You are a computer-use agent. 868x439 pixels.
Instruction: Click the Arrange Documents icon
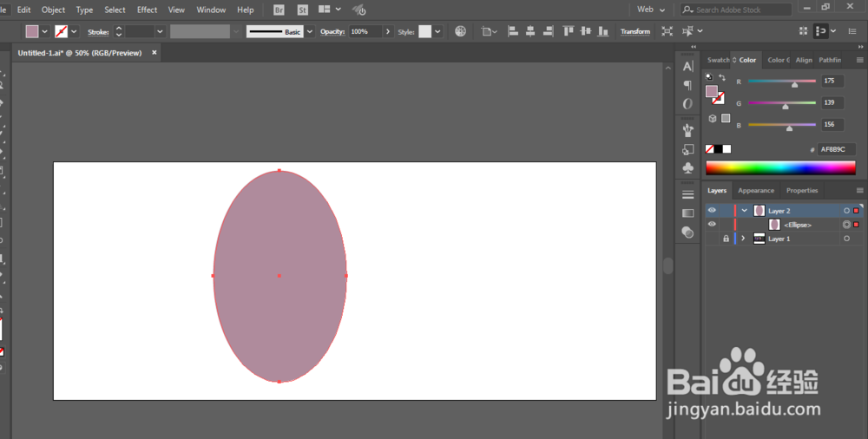(x=325, y=10)
